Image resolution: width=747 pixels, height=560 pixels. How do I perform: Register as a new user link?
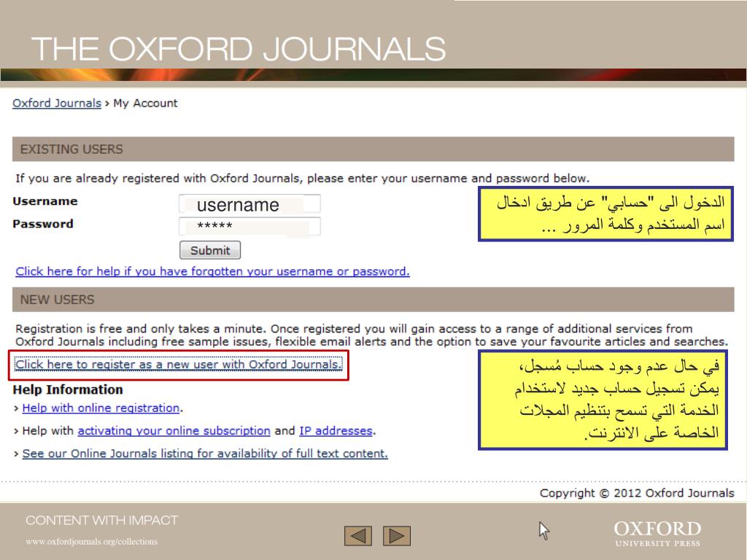tap(179, 365)
